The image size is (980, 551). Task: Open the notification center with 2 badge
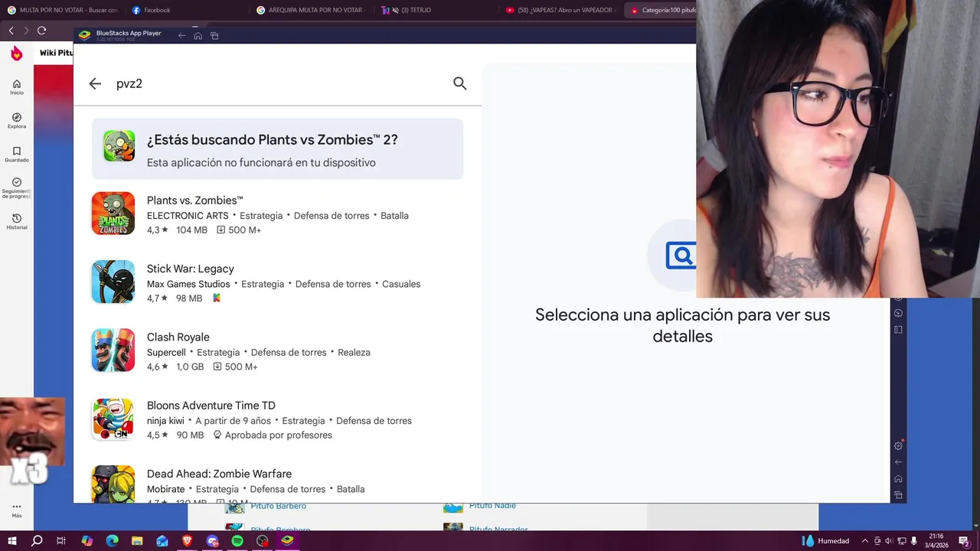[965, 541]
